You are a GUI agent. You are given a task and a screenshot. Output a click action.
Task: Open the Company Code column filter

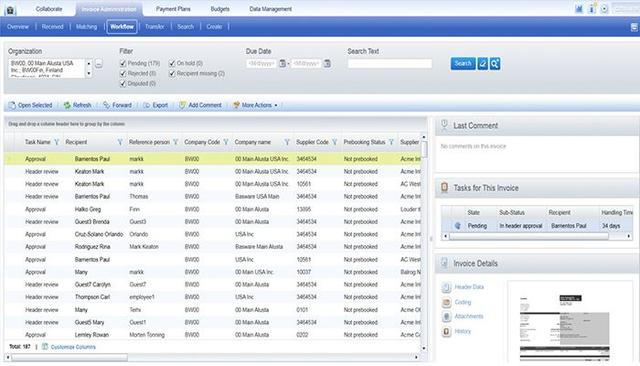226,142
